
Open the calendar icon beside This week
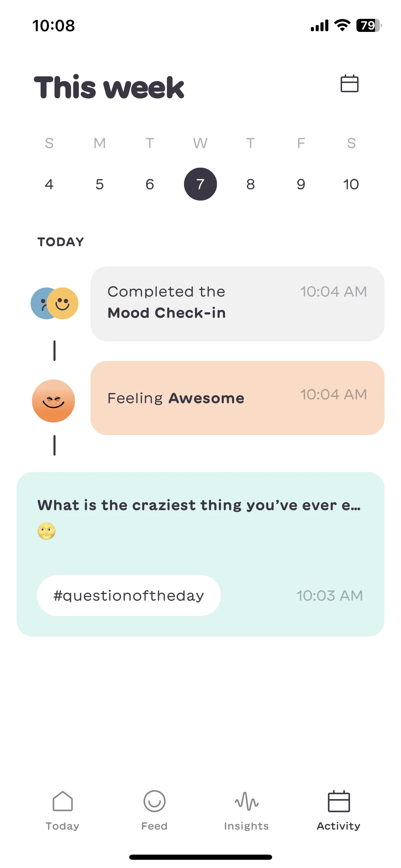pos(349,83)
